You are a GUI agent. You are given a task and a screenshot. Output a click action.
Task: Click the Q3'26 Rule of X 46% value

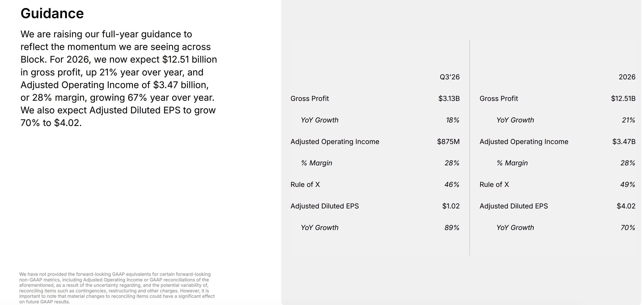coord(452,185)
